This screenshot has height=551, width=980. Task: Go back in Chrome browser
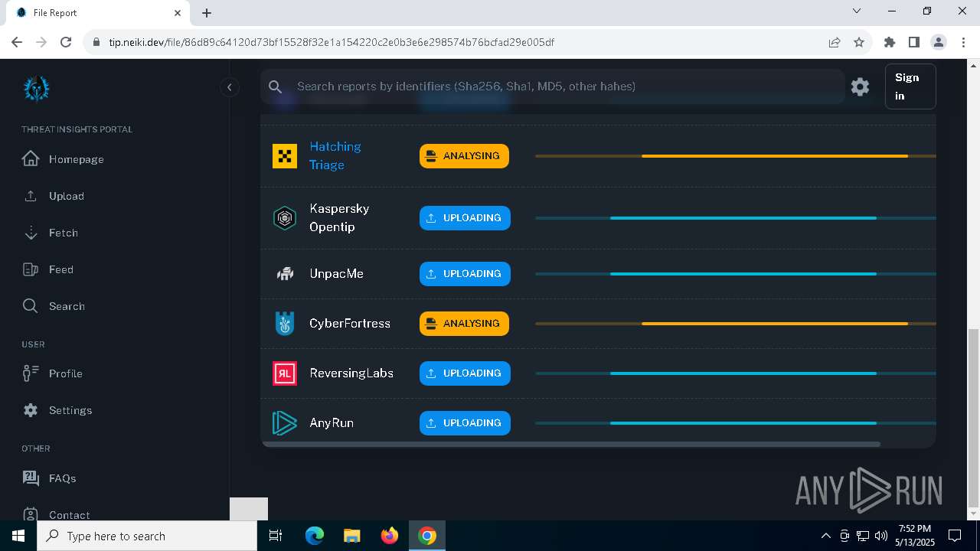click(17, 42)
